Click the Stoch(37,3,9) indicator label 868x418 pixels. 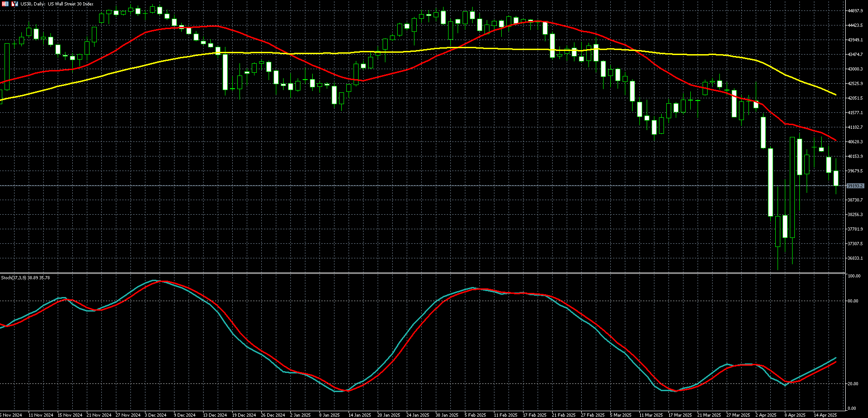pos(25,277)
